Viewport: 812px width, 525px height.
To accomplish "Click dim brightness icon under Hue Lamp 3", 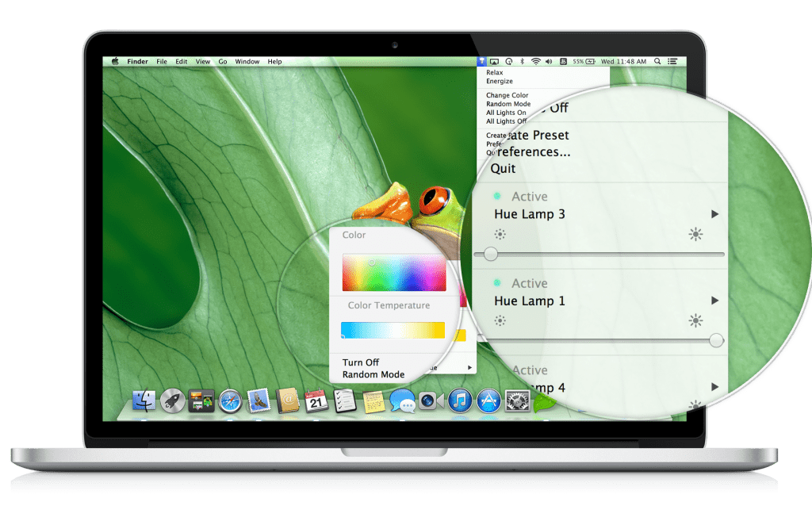I will 500,234.
